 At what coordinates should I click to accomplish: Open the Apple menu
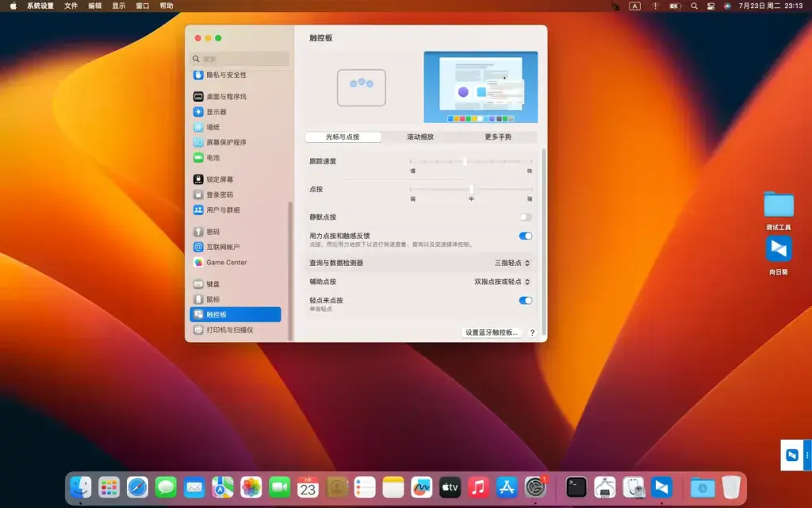pos(13,6)
